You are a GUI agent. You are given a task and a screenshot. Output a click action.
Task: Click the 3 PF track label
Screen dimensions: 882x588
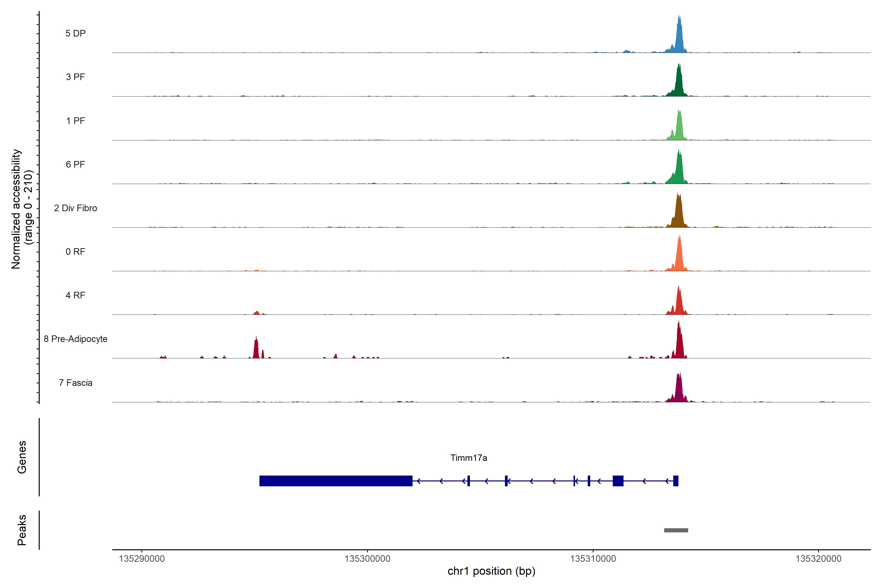(75, 77)
